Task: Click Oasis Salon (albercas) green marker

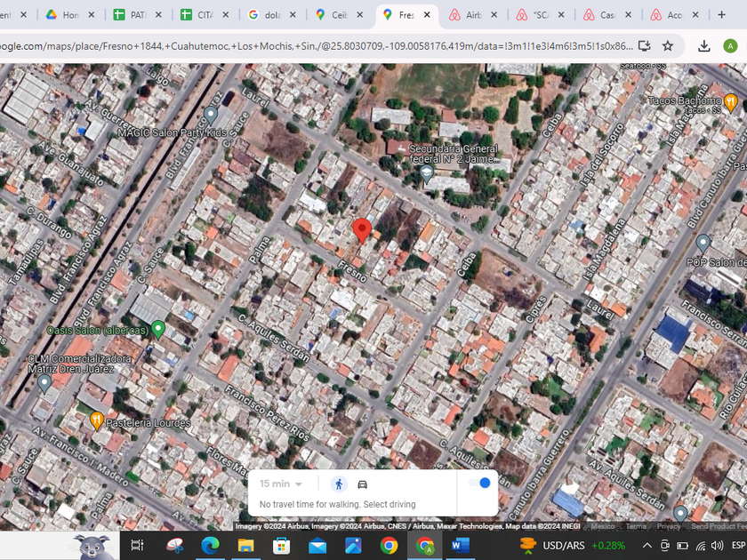Action: 158,330
